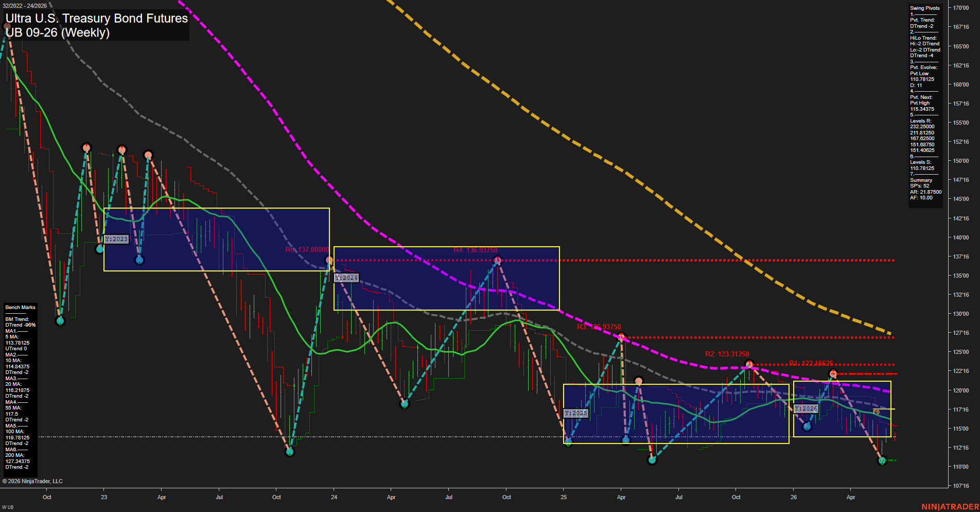
Task: Click the 24 year label on time axis
Action: click(334, 497)
